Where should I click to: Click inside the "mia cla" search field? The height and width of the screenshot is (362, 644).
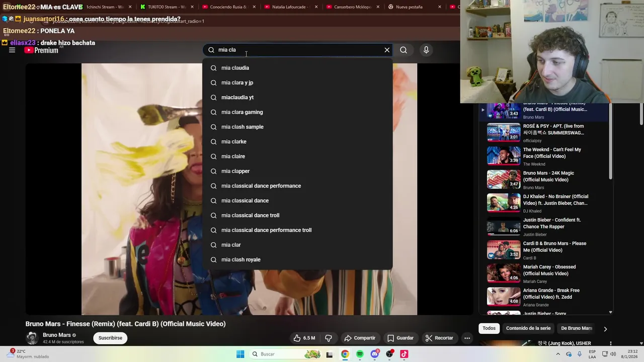pos(297,50)
